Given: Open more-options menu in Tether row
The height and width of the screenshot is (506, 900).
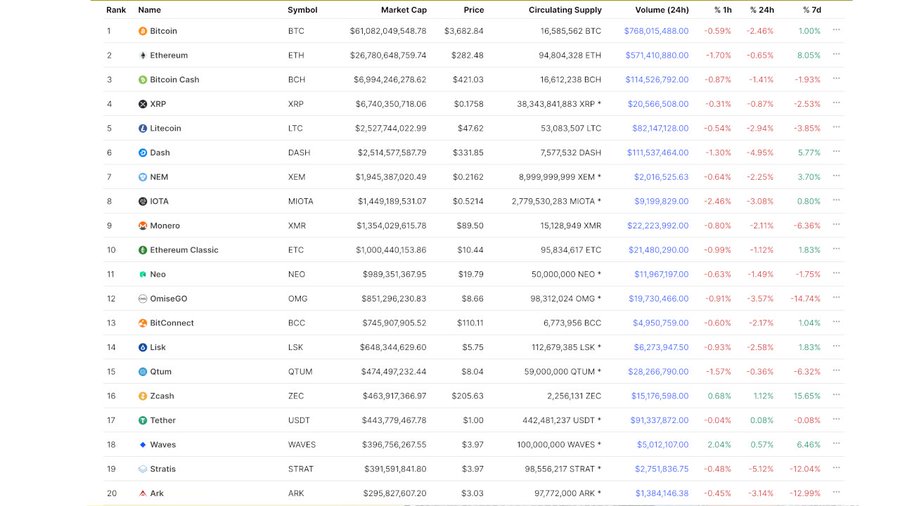Looking at the screenshot, I should (836, 419).
